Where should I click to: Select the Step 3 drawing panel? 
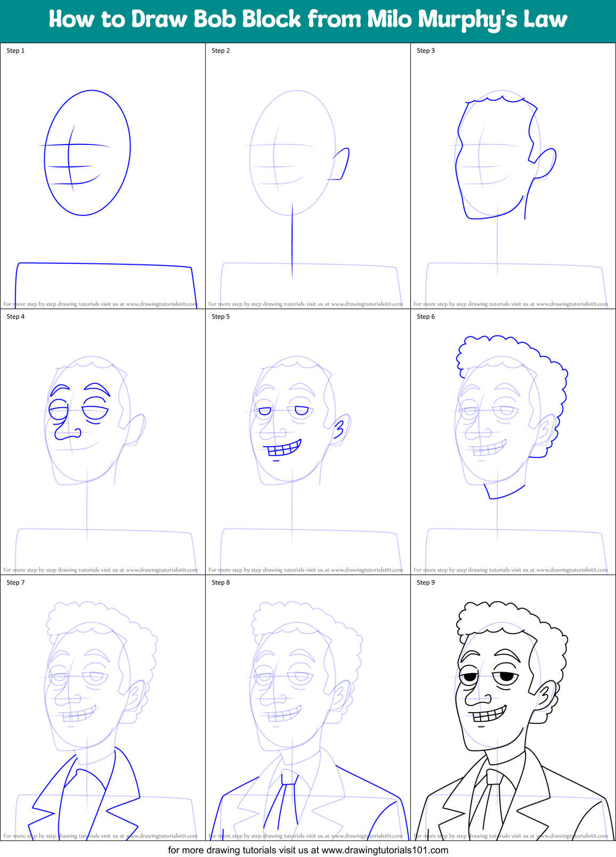(513, 176)
